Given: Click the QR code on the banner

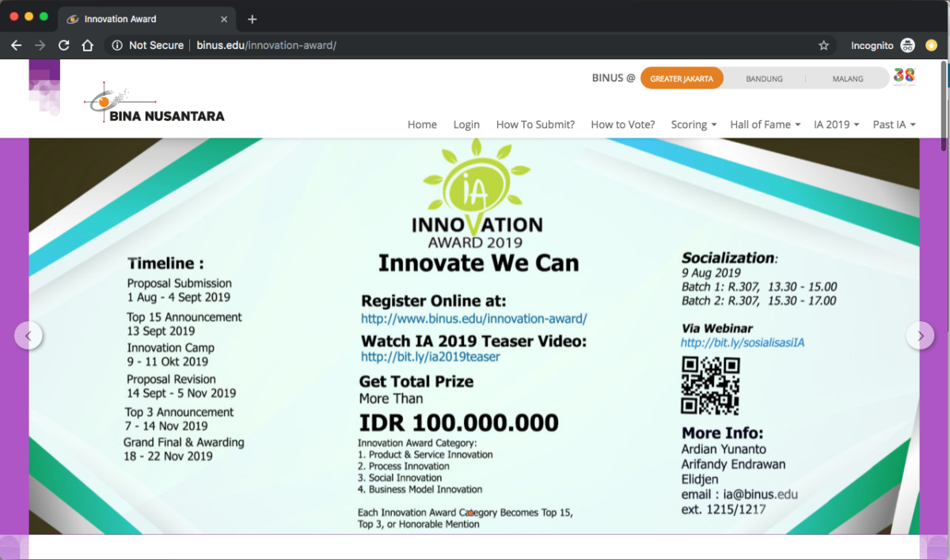Looking at the screenshot, I should pos(710,385).
